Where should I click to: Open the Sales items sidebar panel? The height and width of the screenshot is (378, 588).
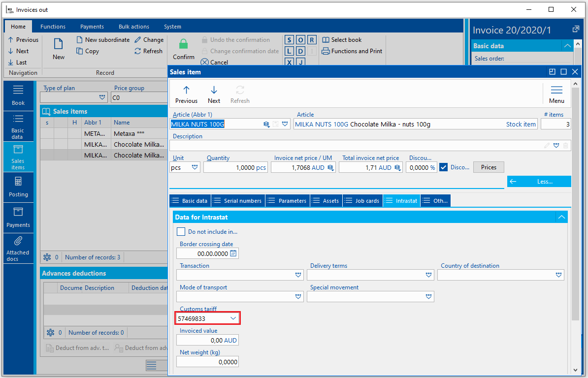(x=18, y=157)
